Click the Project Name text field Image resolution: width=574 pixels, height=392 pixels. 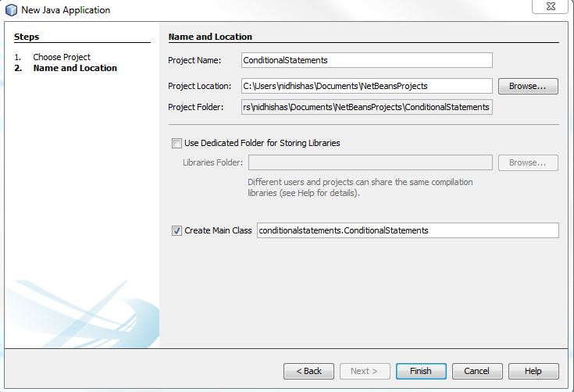(367, 60)
